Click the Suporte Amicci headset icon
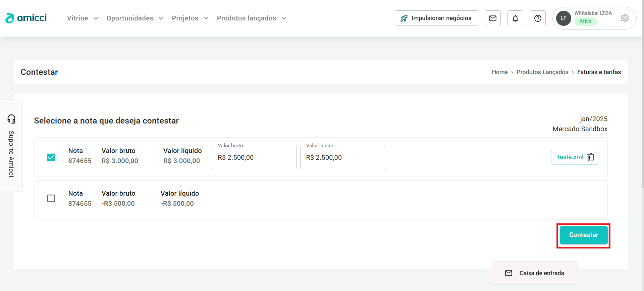The height and width of the screenshot is (291, 644). point(11,119)
